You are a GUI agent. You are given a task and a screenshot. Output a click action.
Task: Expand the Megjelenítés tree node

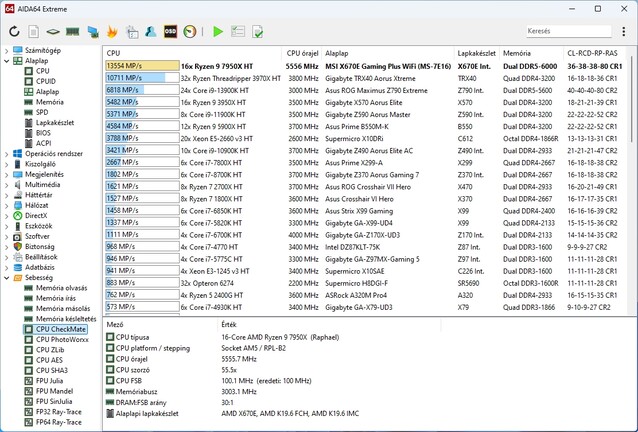point(7,175)
